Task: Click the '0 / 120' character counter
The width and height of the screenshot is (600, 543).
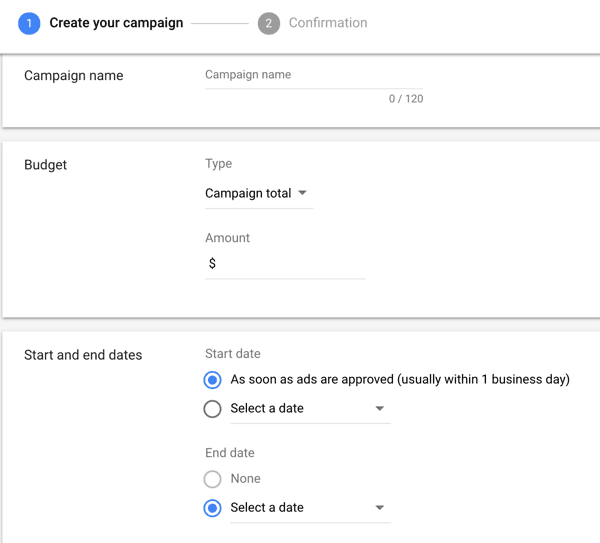Action: [406, 99]
